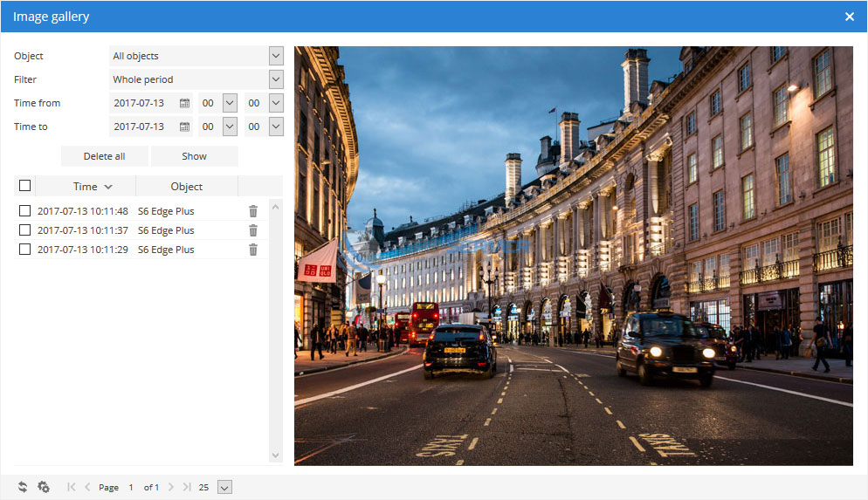Refresh the image list
The image size is (868, 500).
coord(23,487)
